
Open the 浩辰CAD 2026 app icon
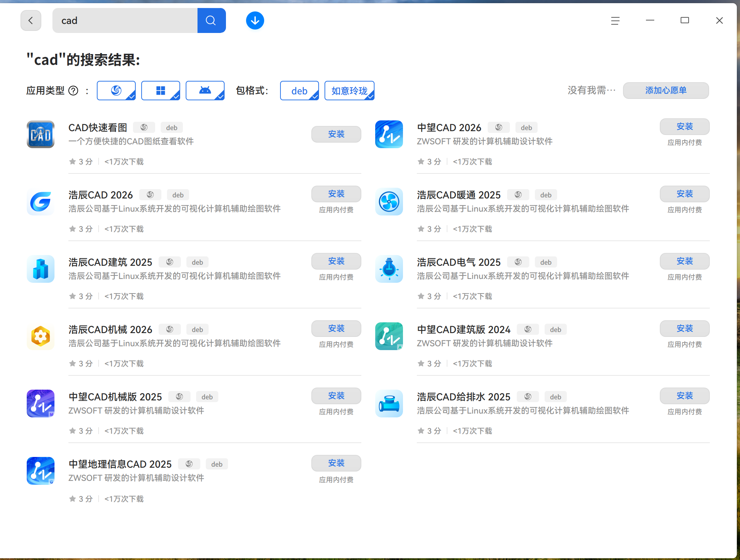40,202
